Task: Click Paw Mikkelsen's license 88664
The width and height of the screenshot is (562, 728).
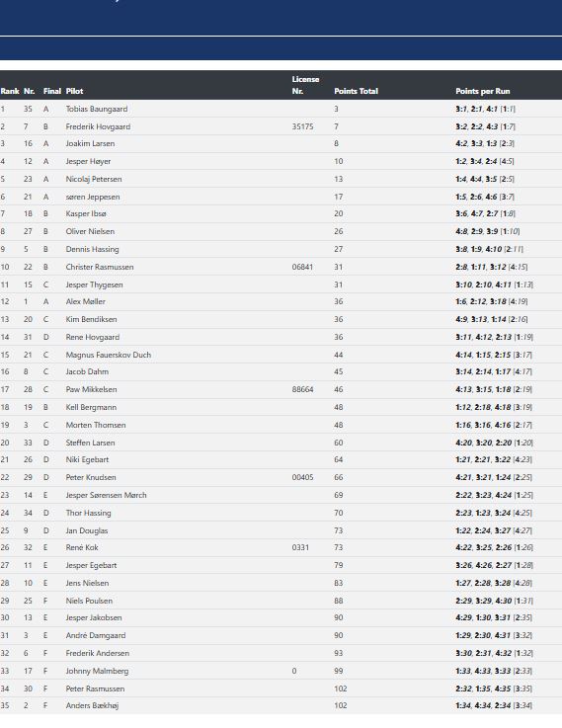Action: tap(302, 389)
